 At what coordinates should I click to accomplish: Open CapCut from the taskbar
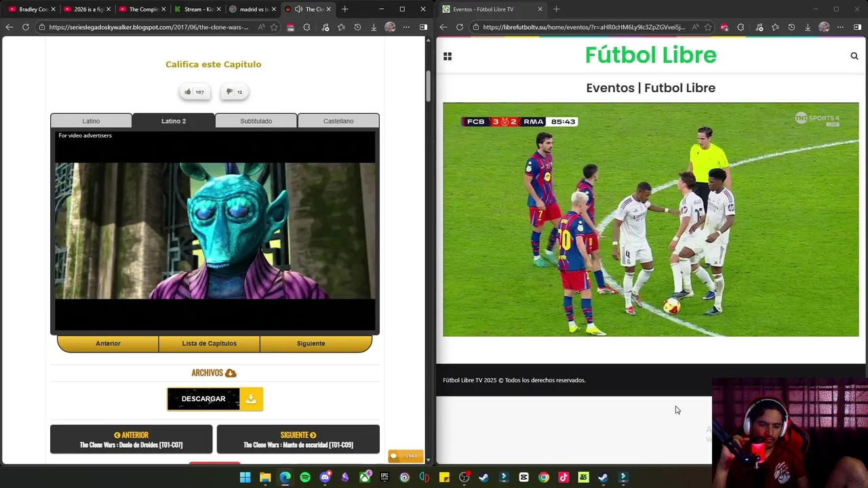524,477
